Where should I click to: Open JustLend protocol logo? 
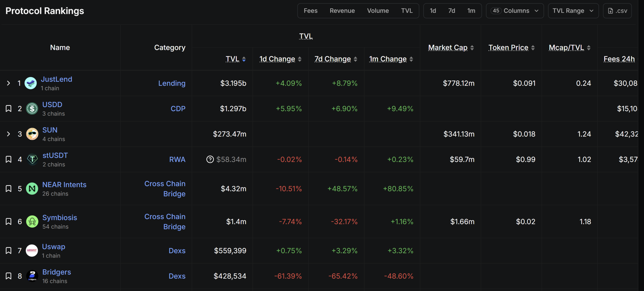31,83
